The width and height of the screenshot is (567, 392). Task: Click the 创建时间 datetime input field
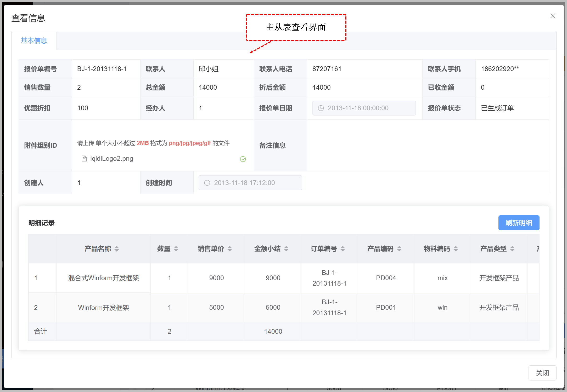[250, 183]
